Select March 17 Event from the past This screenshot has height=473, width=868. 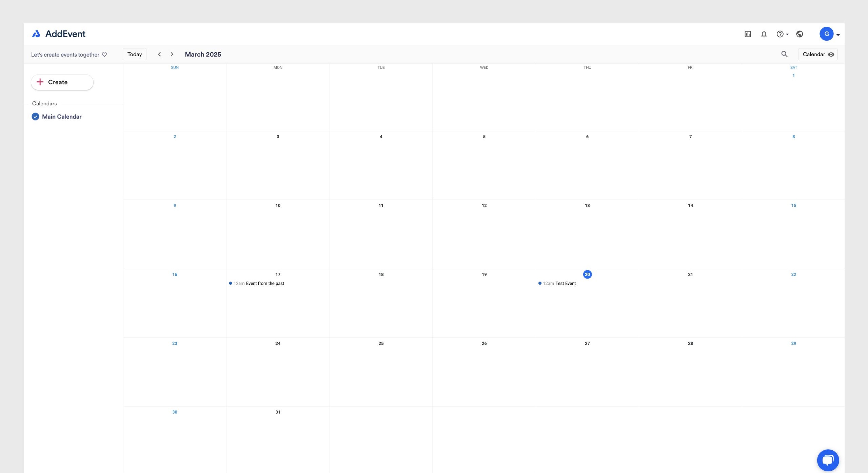(265, 283)
